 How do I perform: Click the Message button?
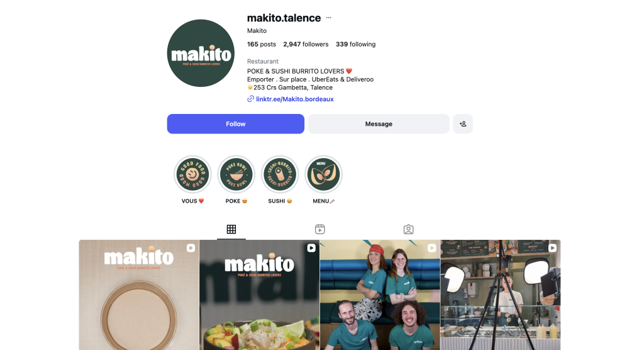pos(379,124)
